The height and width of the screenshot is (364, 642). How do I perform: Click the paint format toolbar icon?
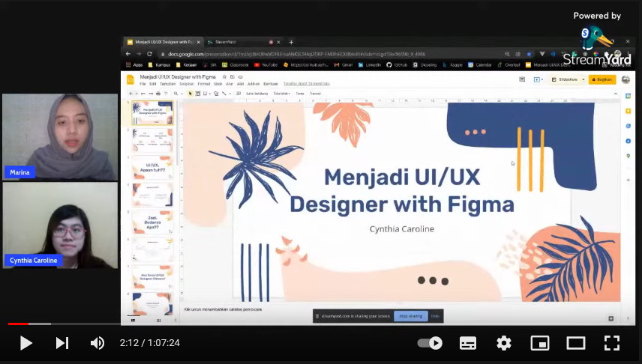[x=166, y=94]
